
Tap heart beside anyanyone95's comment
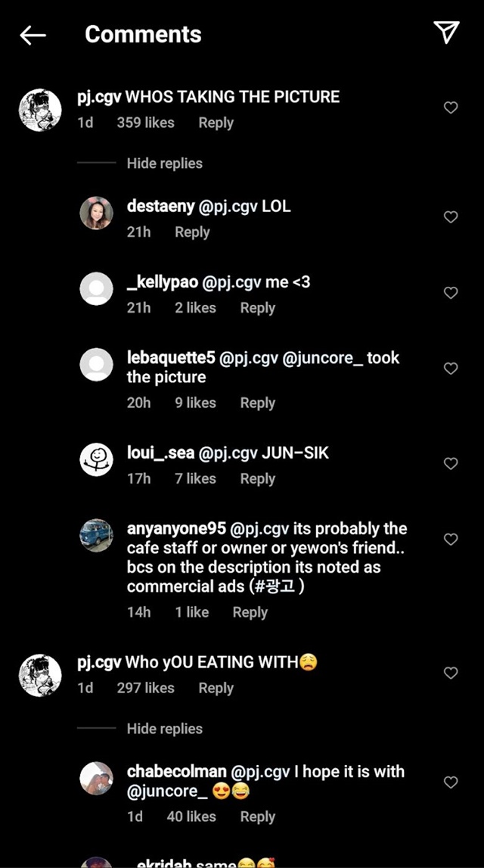(451, 539)
